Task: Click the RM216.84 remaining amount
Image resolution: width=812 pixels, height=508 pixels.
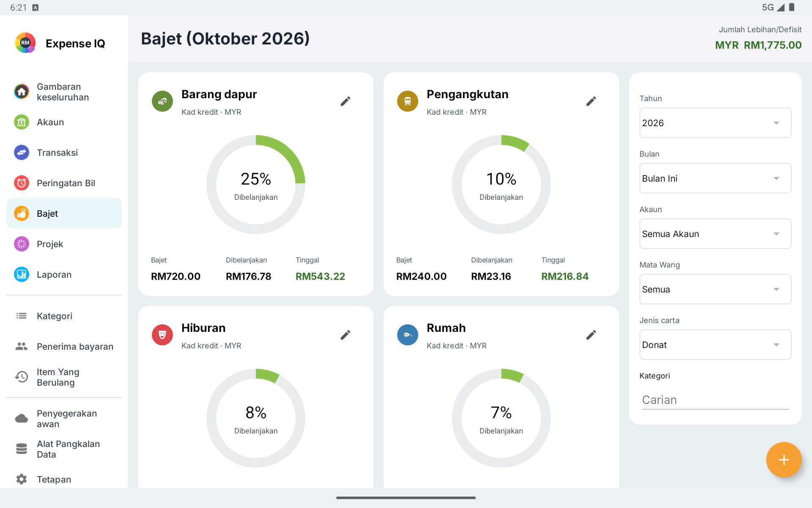Action: pos(565,276)
